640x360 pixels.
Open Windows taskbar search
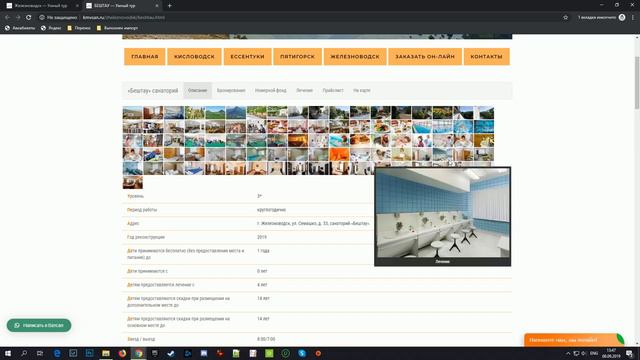(x=24, y=353)
